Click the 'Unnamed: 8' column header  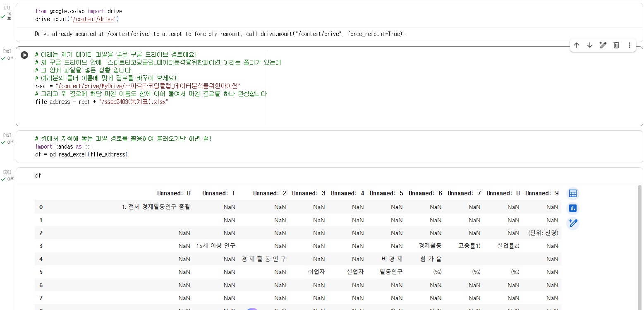pyautogui.click(x=503, y=193)
